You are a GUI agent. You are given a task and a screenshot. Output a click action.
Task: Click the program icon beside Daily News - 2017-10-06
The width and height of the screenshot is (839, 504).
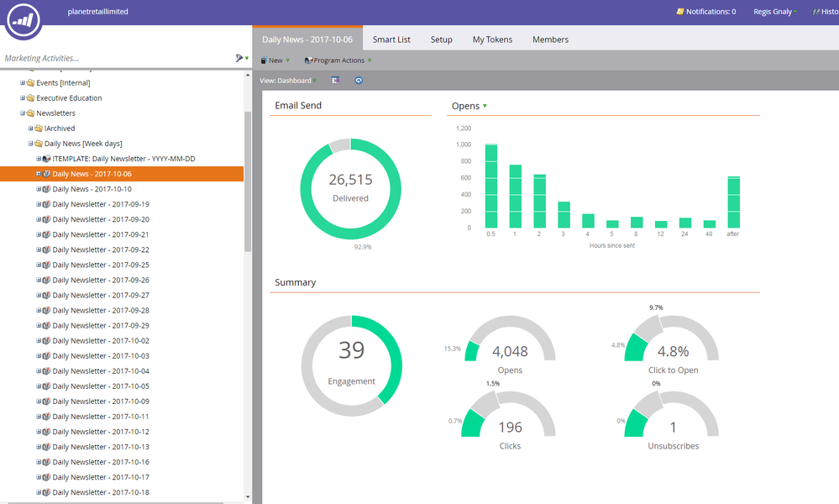(46, 174)
